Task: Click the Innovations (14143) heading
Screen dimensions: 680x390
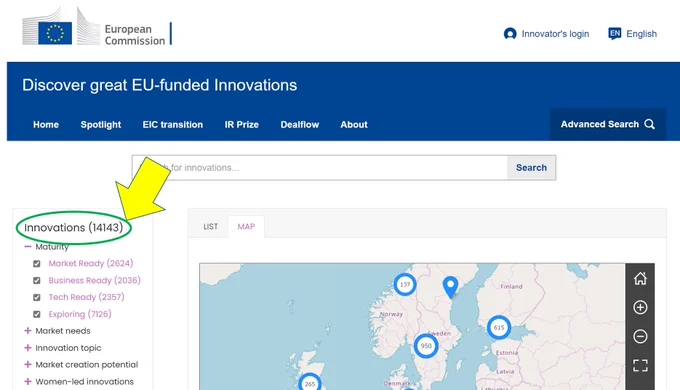Action: (x=73, y=227)
